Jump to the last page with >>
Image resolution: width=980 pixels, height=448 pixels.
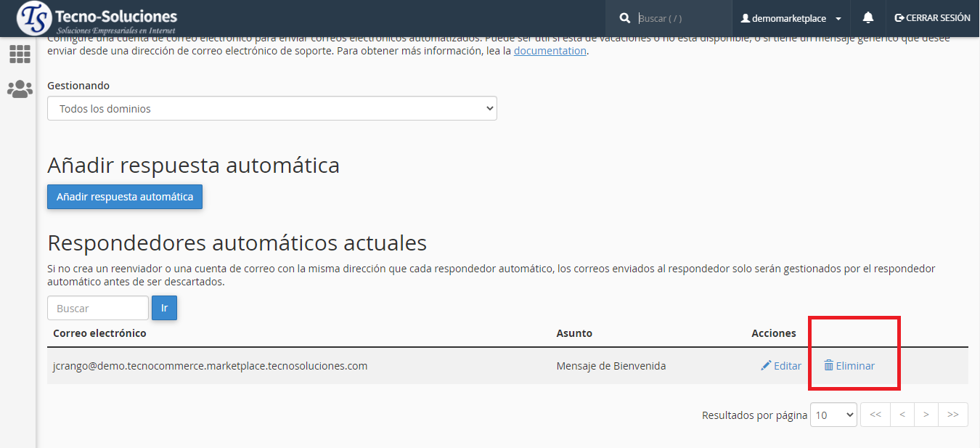click(x=953, y=415)
